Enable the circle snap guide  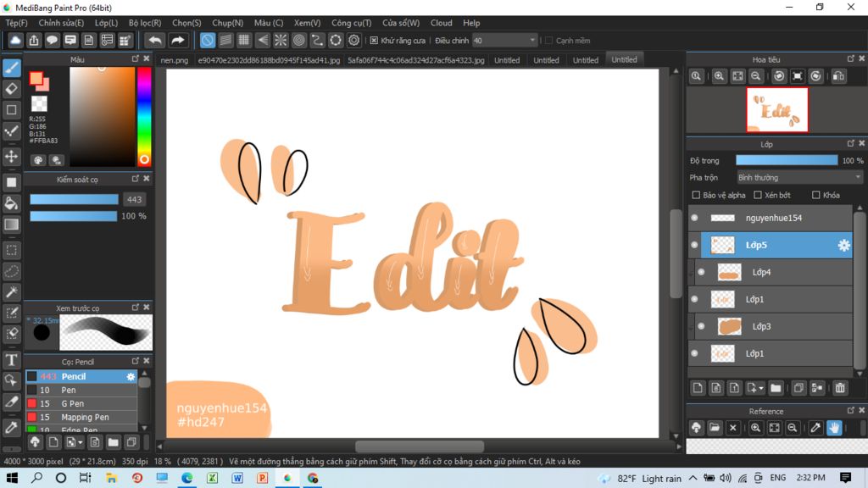(299, 41)
